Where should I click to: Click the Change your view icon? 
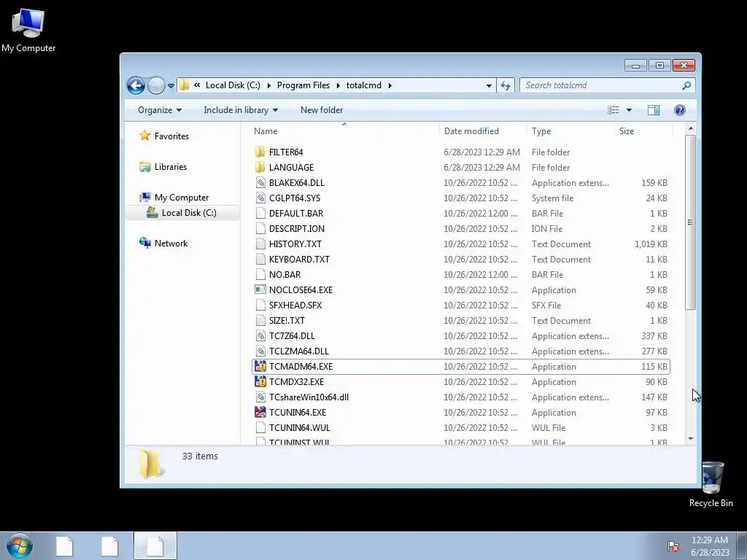pos(613,110)
